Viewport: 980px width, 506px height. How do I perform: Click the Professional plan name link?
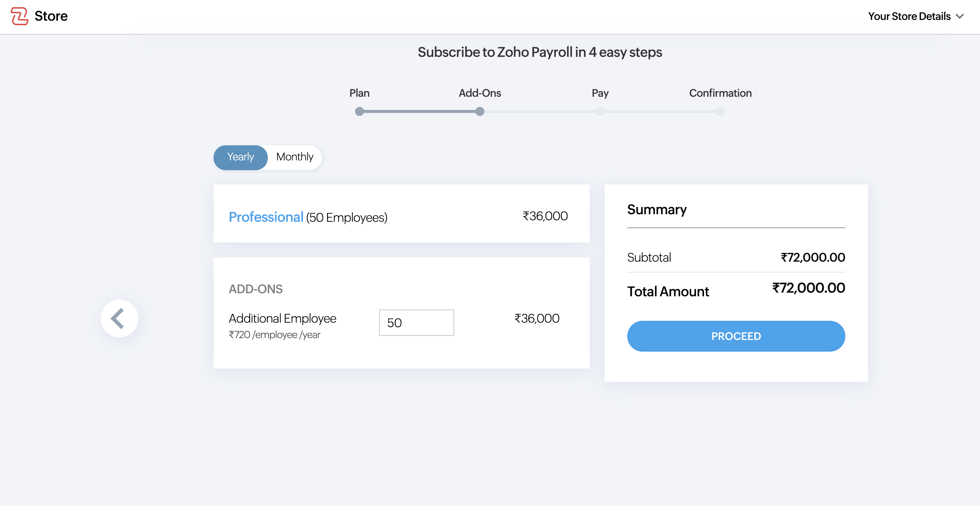pyautogui.click(x=266, y=217)
